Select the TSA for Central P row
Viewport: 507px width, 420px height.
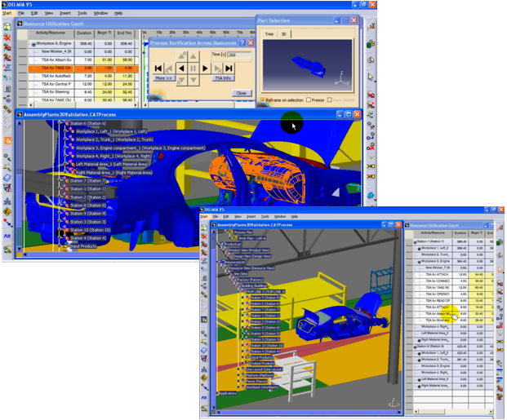(83, 84)
